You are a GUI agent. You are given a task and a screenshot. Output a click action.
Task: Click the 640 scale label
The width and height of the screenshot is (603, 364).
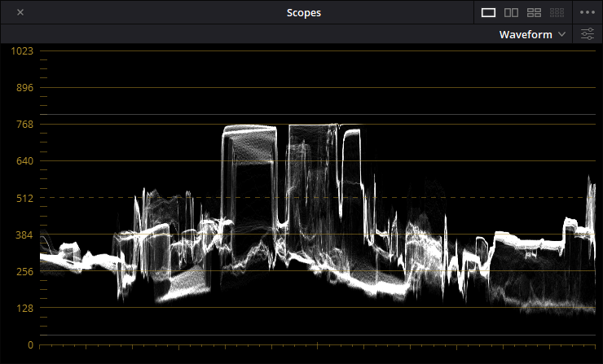point(24,161)
